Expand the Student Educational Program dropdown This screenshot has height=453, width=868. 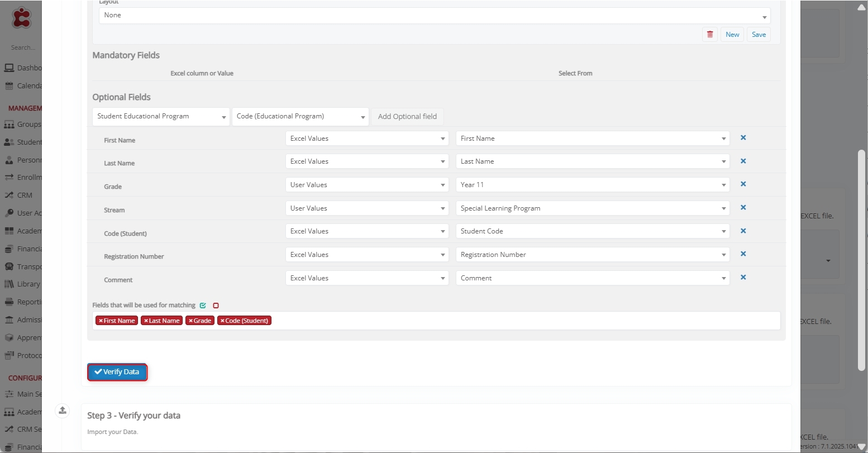(x=161, y=117)
